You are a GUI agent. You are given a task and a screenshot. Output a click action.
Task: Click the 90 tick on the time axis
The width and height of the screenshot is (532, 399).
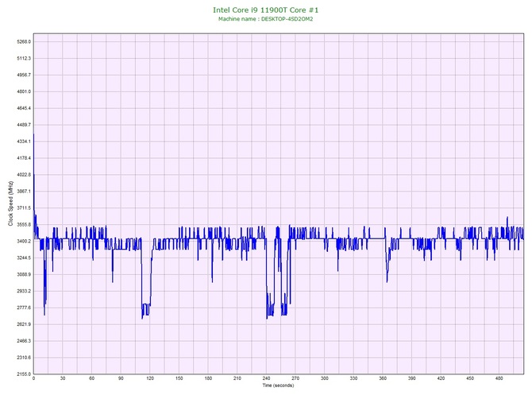click(x=121, y=378)
